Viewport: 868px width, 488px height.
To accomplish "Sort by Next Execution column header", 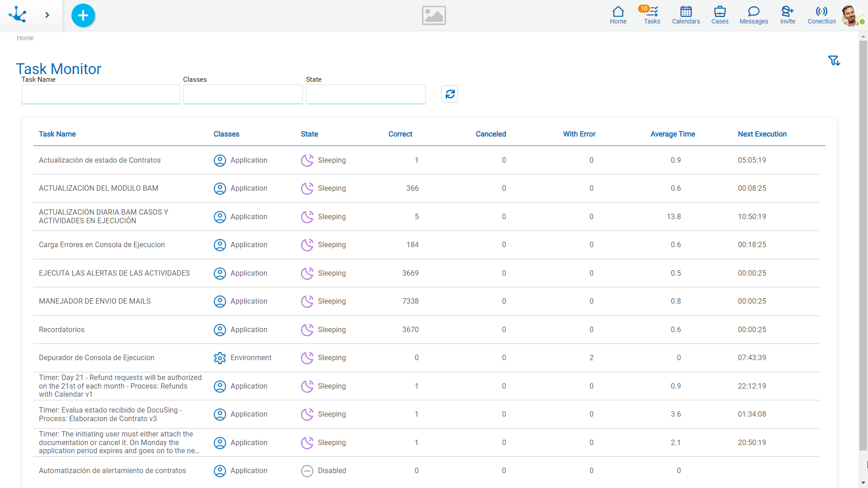I will [762, 134].
